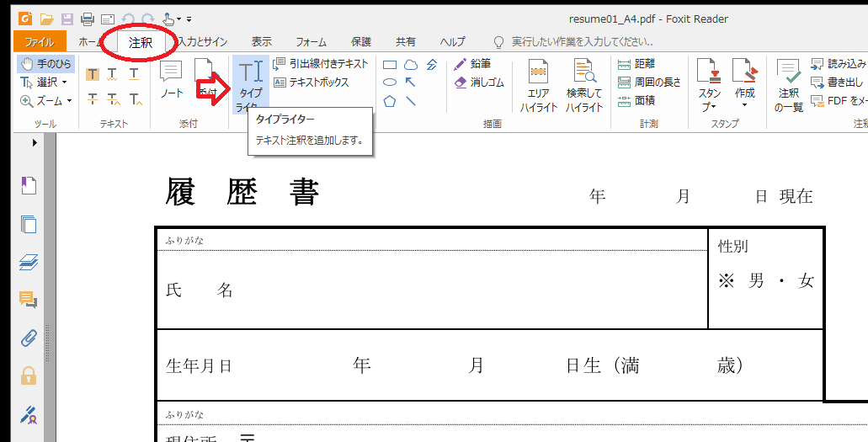This screenshot has width=868, height=442.
Task: Select the Distance (距離) measure tool
Action: point(636,64)
